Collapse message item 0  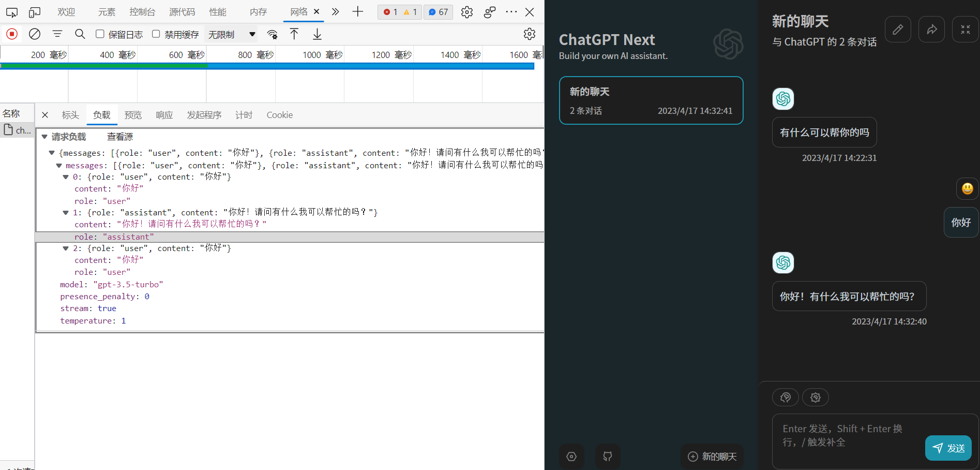[66, 177]
